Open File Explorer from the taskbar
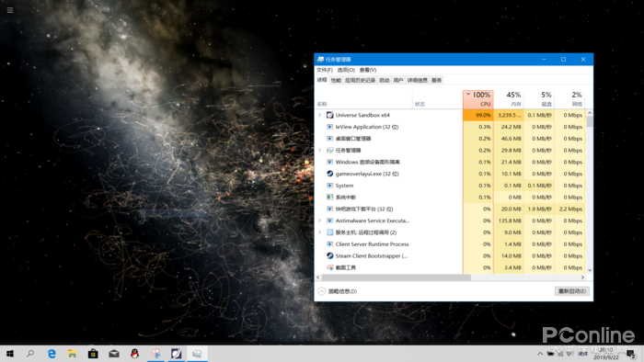 tap(73, 354)
